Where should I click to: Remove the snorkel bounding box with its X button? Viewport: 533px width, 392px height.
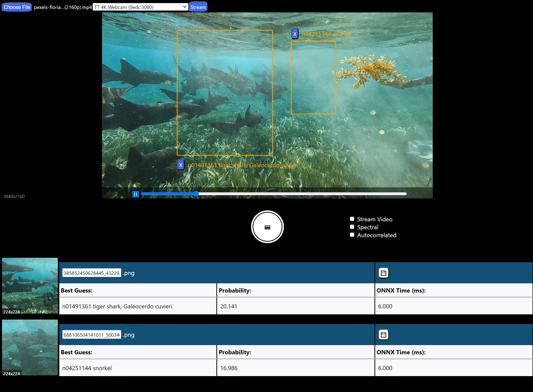tap(295, 34)
